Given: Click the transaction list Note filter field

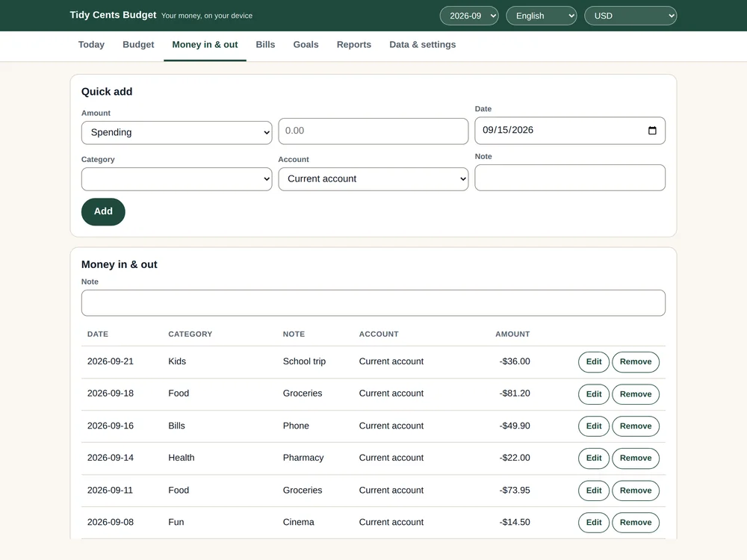Looking at the screenshot, I should point(373,303).
